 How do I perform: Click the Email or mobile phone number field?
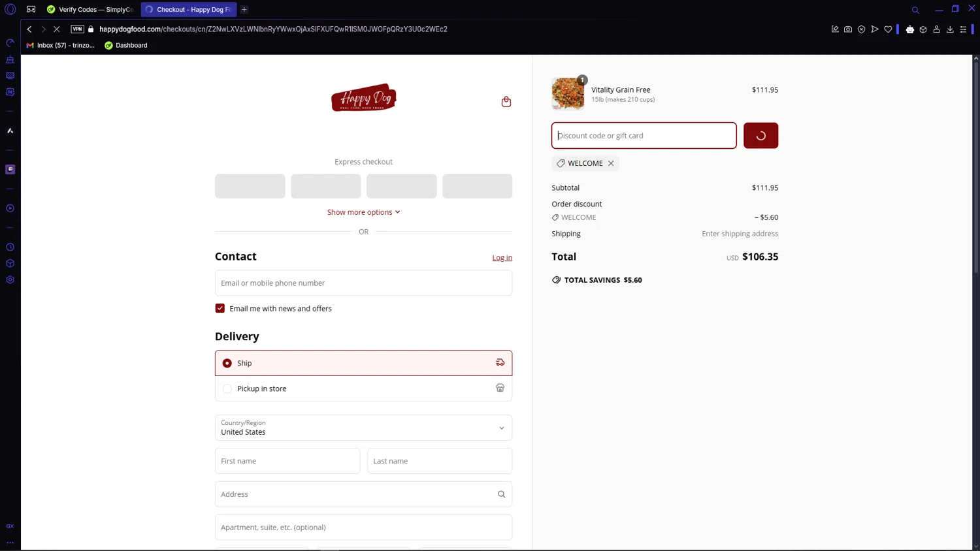point(363,283)
